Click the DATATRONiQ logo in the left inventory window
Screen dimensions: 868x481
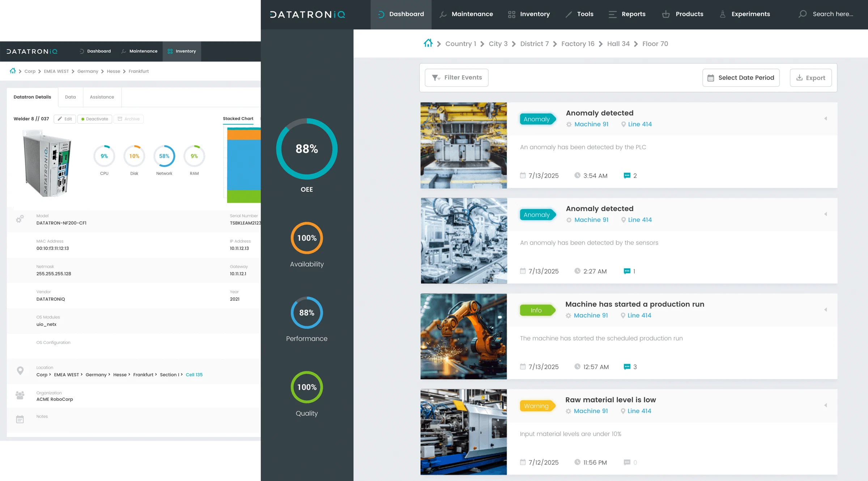pyautogui.click(x=32, y=51)
